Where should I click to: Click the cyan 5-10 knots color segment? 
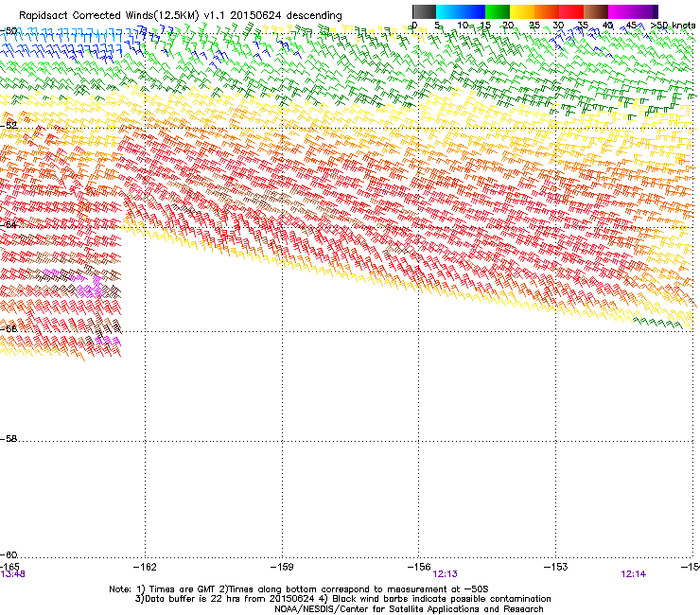point(448,11)
